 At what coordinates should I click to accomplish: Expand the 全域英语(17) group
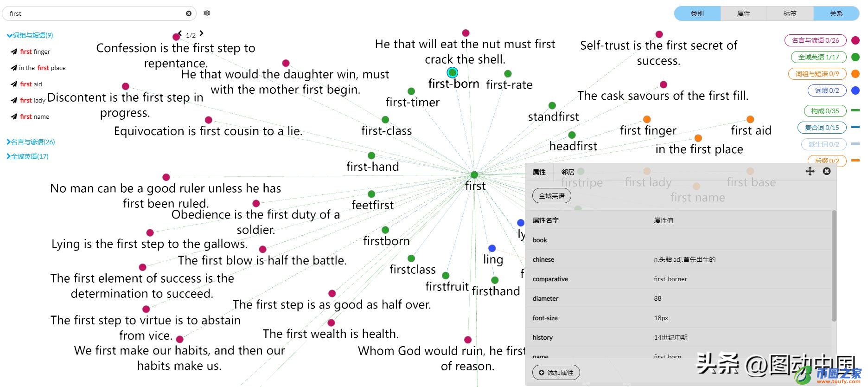point(8,156)
